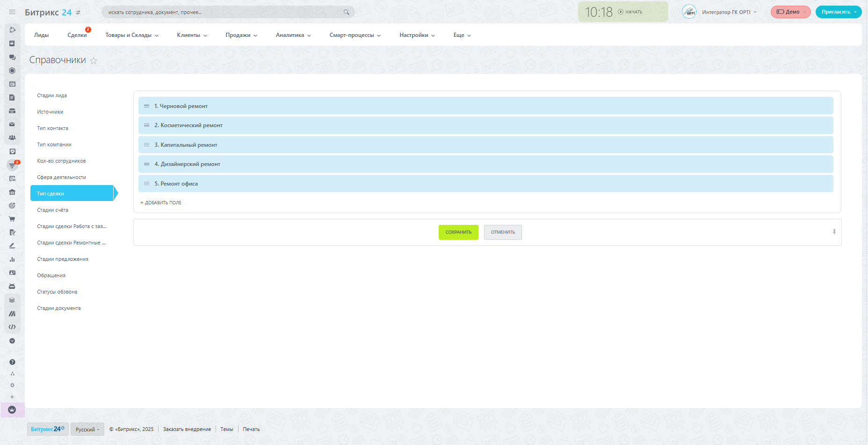
Task: Grab the drag handle of Капитальный ремонт
Action: (x=146, y=145)
